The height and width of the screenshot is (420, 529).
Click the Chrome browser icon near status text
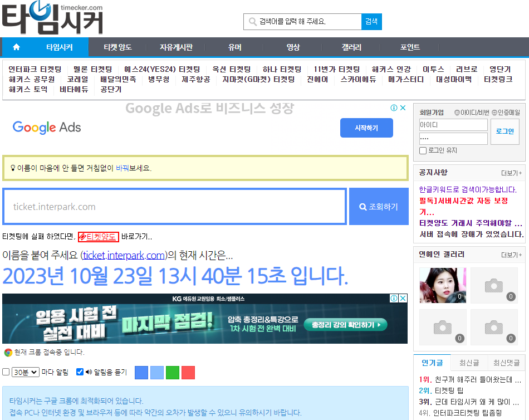(8, 353)
